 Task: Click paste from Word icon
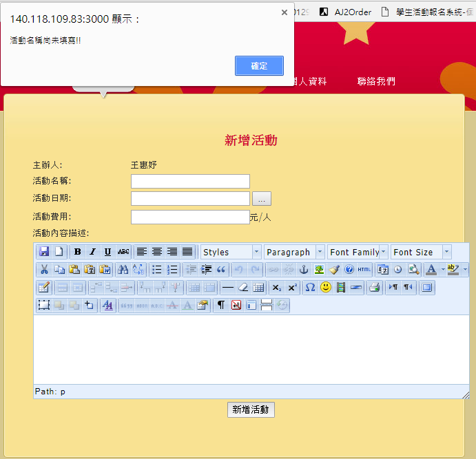pyautogui.click(x=105, y=270)
